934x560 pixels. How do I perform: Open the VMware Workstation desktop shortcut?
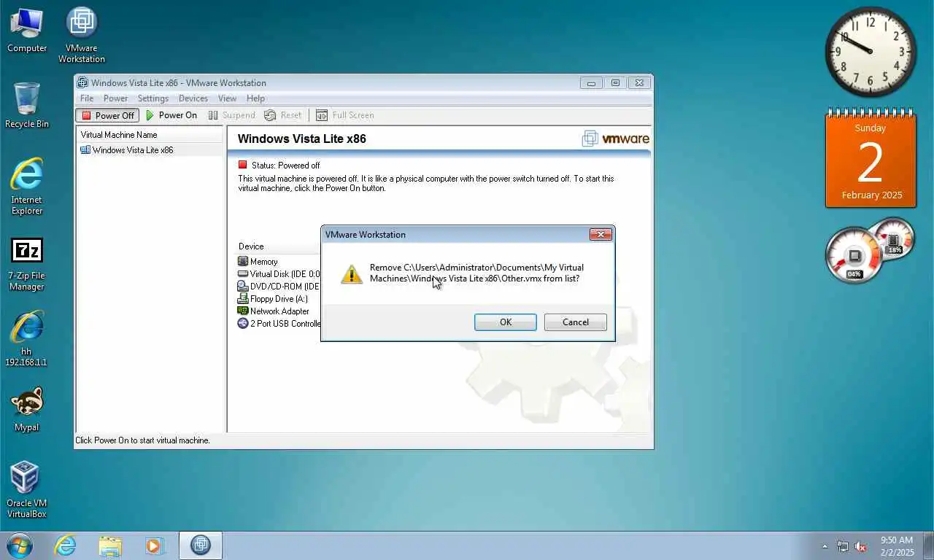82,34
